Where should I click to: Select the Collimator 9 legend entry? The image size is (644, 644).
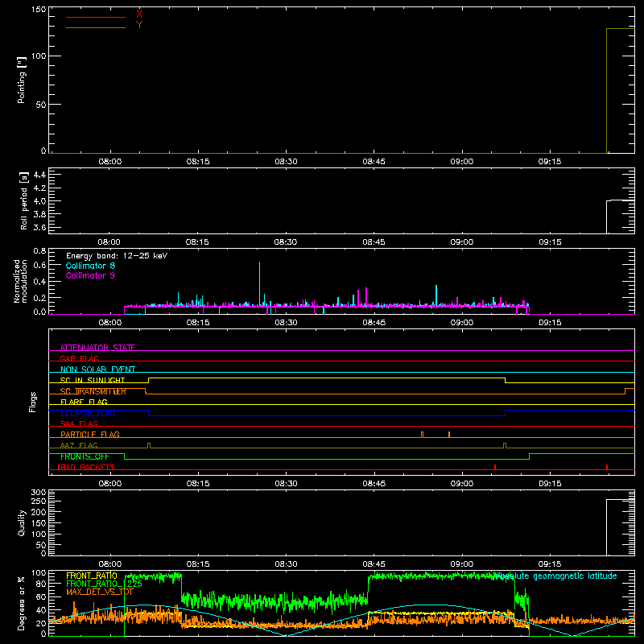(x=90, y=275)
